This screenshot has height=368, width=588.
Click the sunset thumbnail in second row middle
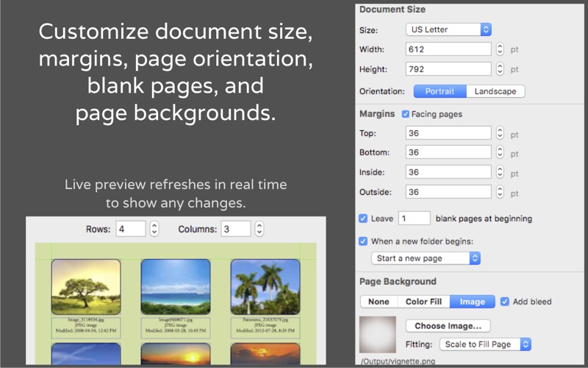(x=176, y=353)
